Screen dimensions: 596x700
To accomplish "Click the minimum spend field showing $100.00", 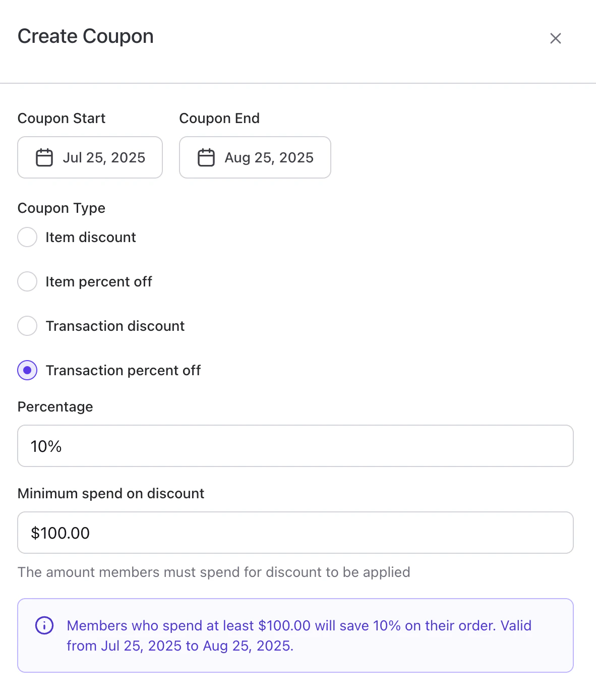I will 295,533.
